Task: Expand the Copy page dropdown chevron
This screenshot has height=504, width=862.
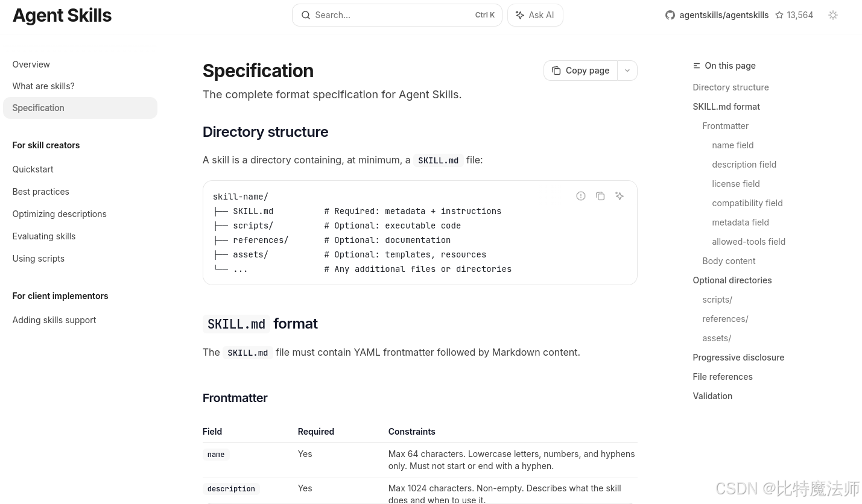Action: click(x=627, y=71)
